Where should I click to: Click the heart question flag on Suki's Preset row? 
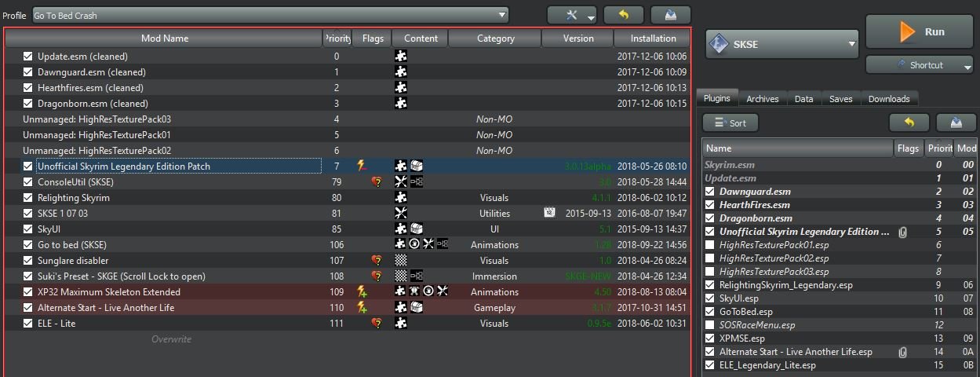[377, 276]
